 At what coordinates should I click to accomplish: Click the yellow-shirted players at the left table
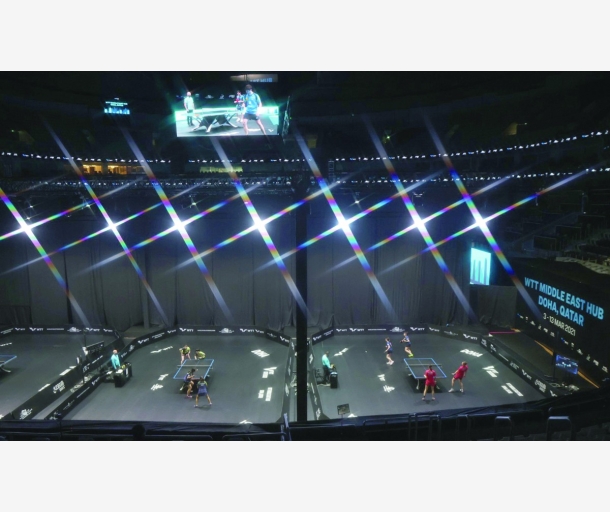[x=192, y=354]
